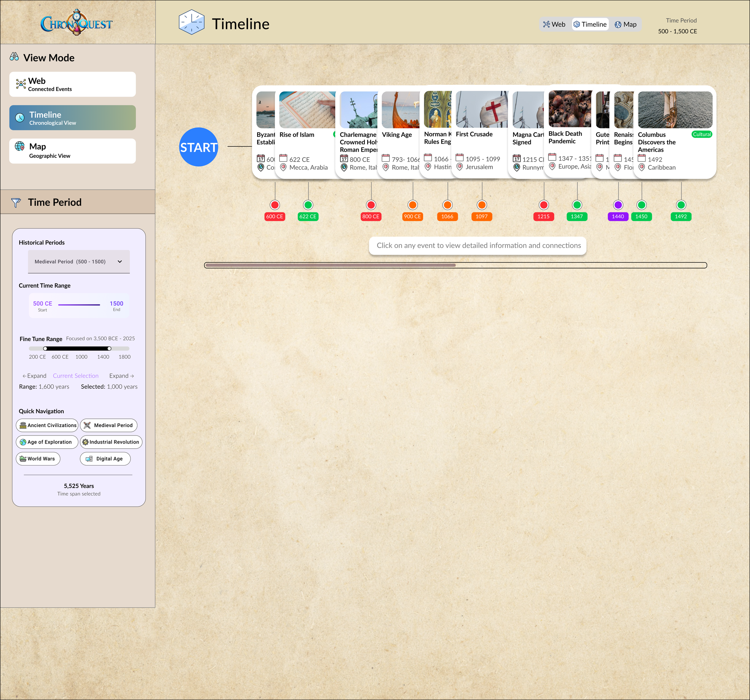Click the Current Selection link
The height and width of the screenshot is (700, 750).
coord(76,376)
